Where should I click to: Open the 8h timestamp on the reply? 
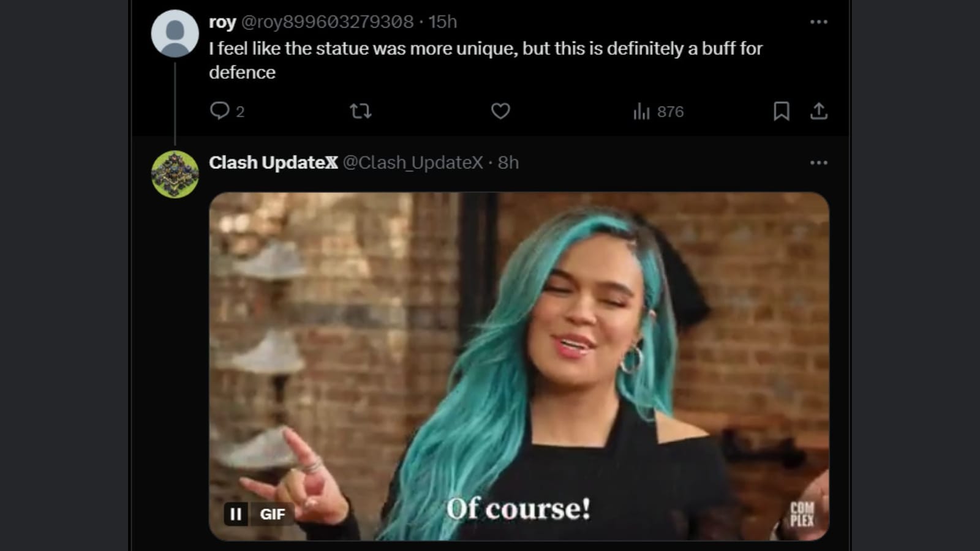[x=508, y=163]
